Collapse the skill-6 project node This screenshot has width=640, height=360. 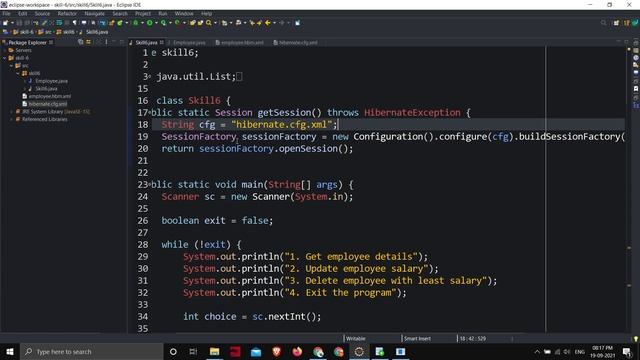click(5, 58)
